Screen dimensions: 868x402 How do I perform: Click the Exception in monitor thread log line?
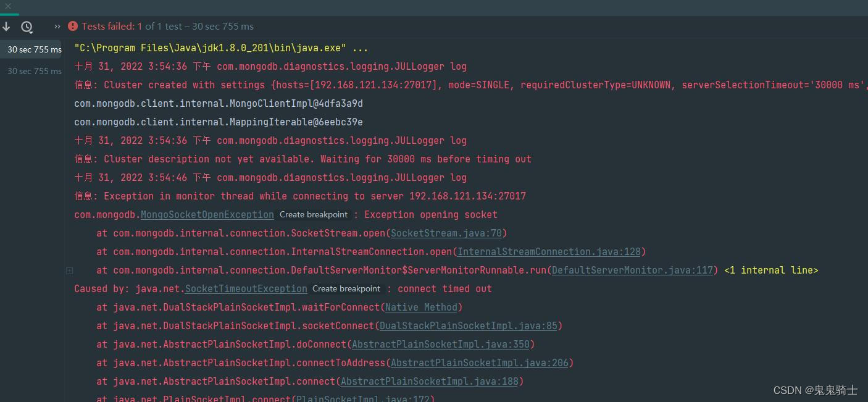(x=300, y=196)
